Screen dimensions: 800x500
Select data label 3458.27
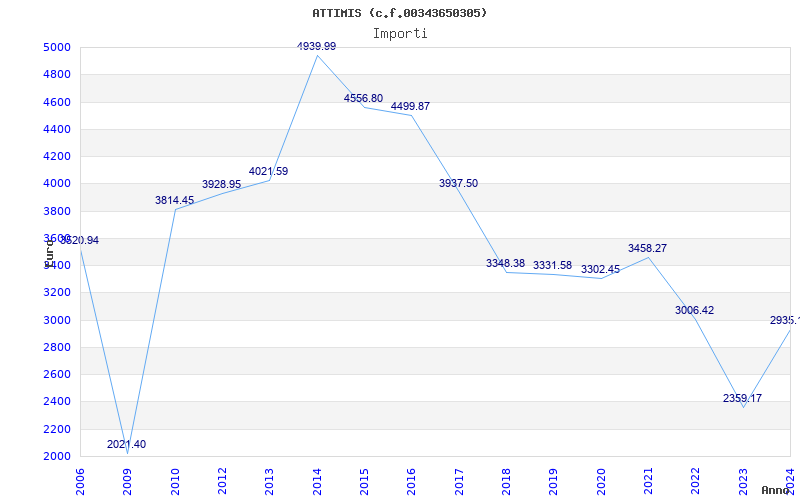tap(647, 248)
